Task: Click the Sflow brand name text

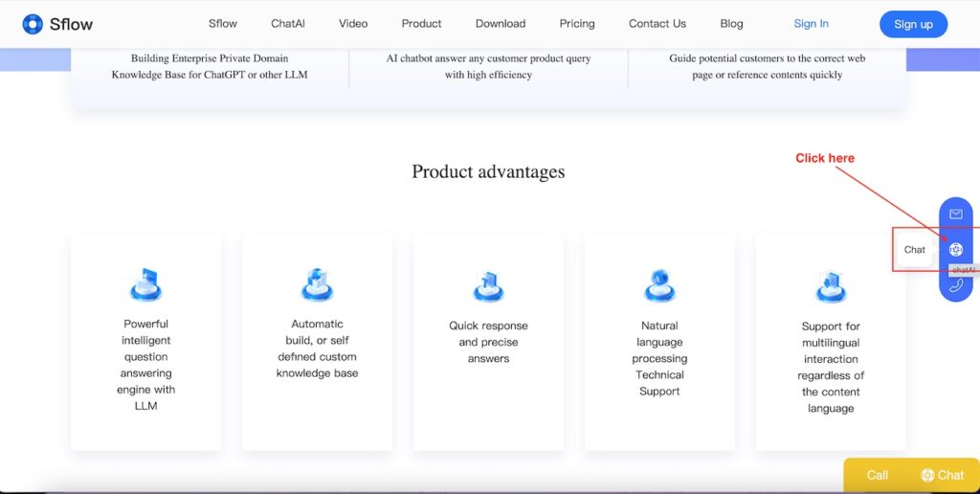Action: (x=71, y=24)
